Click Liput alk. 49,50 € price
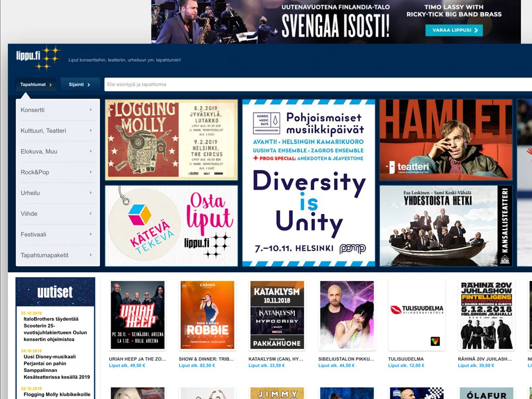Viewport: 532px width, 399px height. coord(127,366)
